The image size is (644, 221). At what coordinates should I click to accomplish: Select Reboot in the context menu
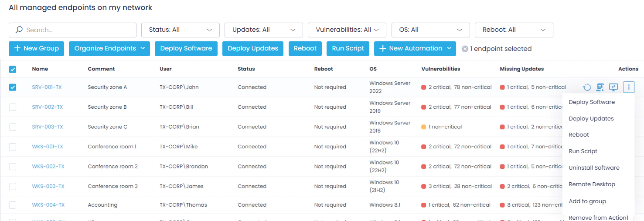(x=579, y=135)
